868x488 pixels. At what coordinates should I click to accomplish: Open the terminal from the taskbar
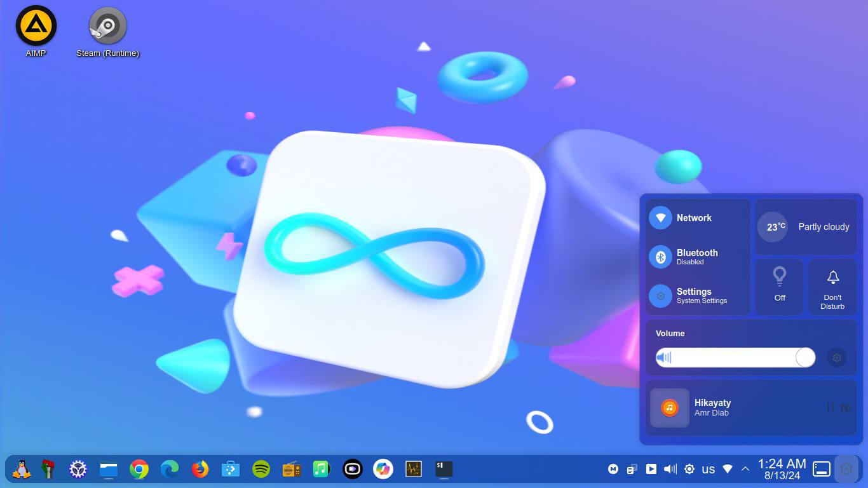444,470
